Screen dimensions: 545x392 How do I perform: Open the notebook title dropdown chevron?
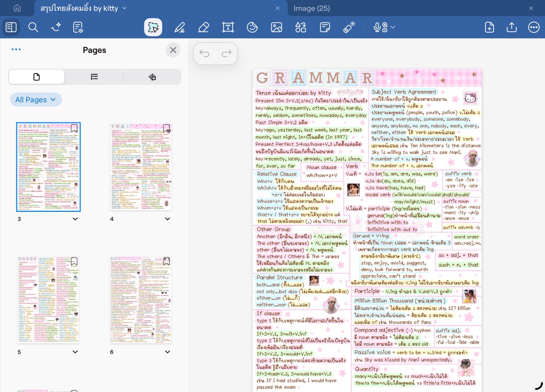[124, 8]
